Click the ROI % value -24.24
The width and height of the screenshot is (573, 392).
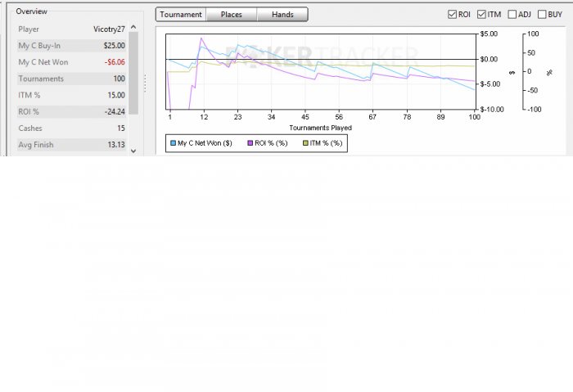coord(115,112)
